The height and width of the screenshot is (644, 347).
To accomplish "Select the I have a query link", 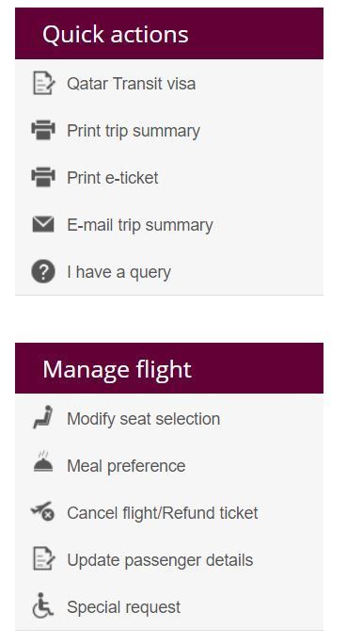I will (118, 273).
